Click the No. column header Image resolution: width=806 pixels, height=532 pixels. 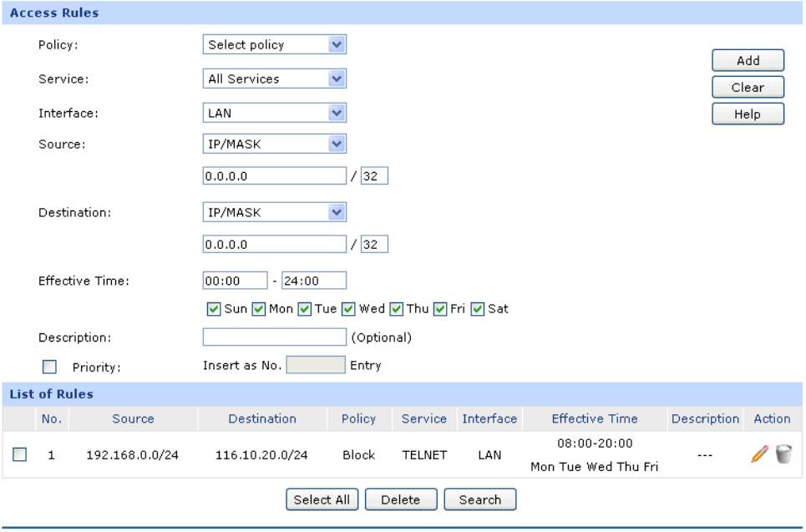click(x=52, y=419)
